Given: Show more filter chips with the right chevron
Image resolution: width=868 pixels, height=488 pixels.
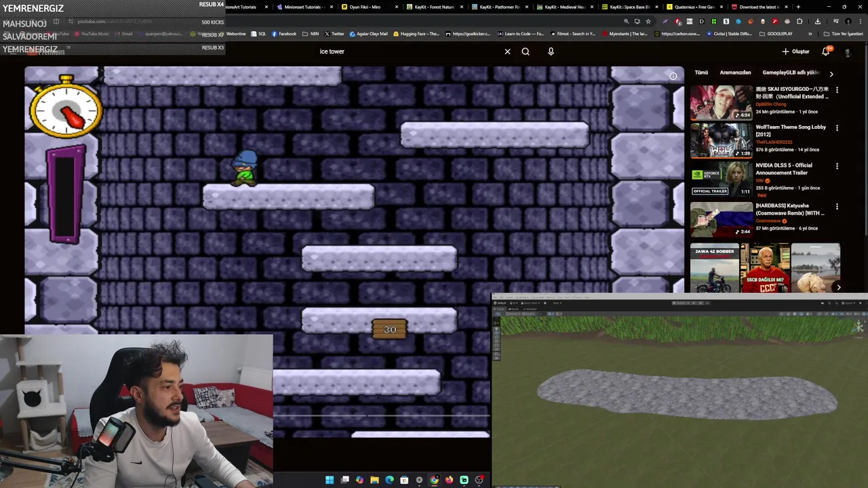Looking at the screenshot, I should click(x=831, y=73).
